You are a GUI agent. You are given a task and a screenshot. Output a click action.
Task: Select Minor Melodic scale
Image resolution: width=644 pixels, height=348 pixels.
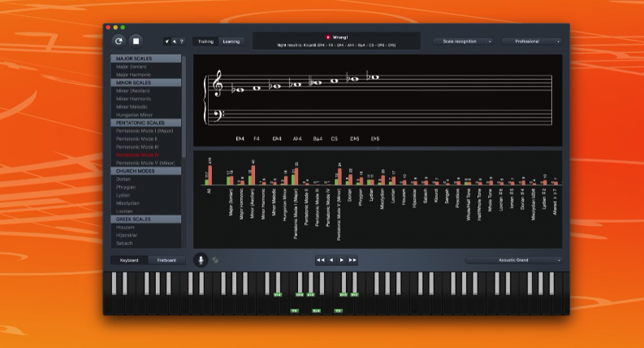146,107
